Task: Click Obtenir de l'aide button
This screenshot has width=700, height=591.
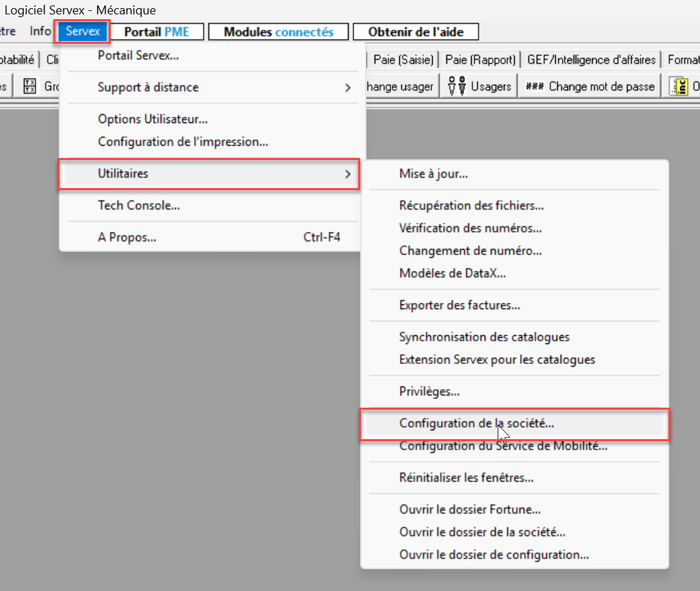Action: tap(415, 32)
